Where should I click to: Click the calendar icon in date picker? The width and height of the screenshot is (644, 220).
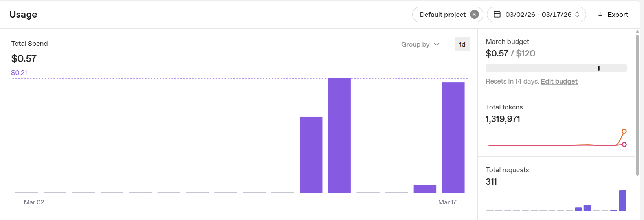(x=497, y=15)
